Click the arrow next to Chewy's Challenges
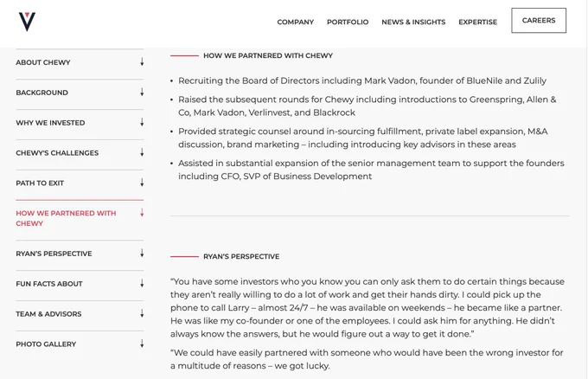 click(x=142, y=152)
